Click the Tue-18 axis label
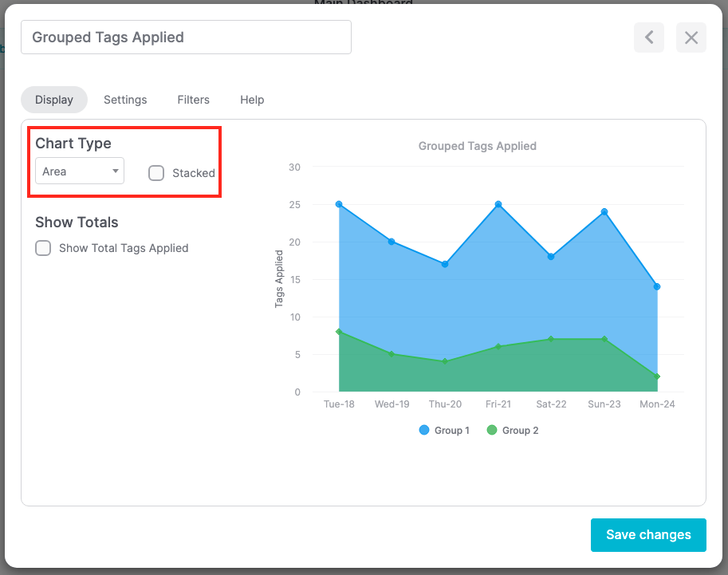 coord(339,404)
